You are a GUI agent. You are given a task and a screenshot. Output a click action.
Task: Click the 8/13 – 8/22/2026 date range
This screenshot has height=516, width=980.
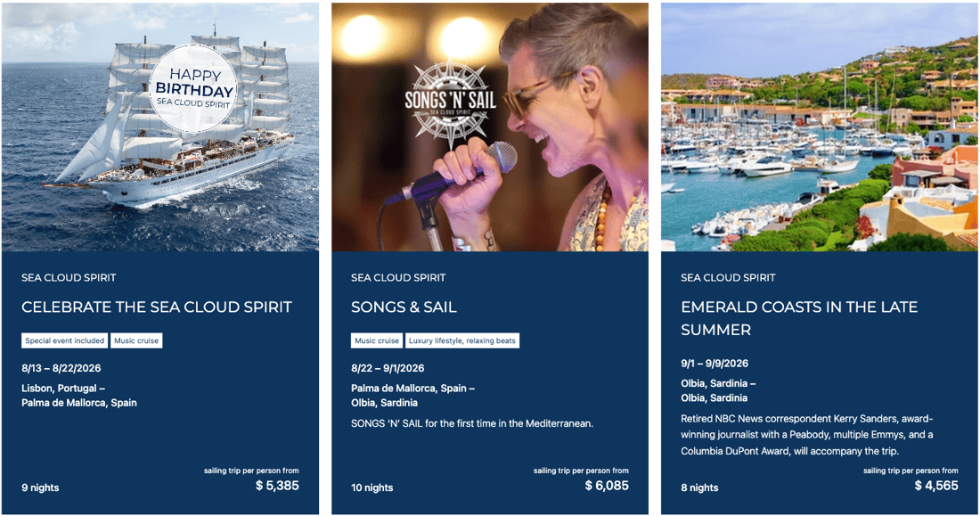click(x=68, y=367)
